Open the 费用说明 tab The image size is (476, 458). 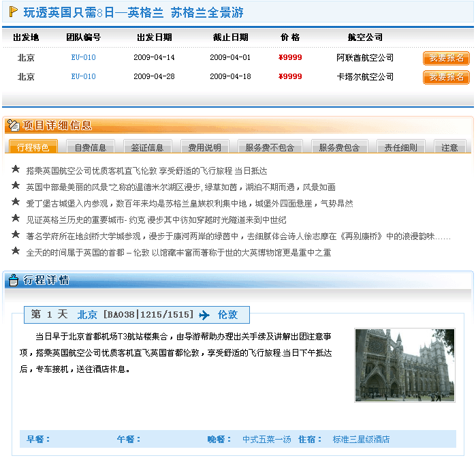coord(204,147)
